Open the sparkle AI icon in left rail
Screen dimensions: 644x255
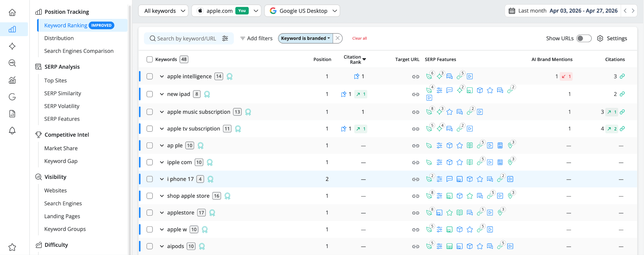coord(12,46)
